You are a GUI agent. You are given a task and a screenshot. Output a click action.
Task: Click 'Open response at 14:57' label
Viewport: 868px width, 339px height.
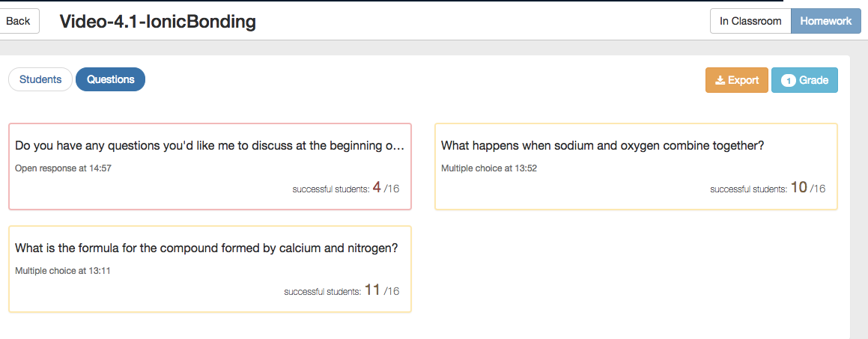[63, 168]
